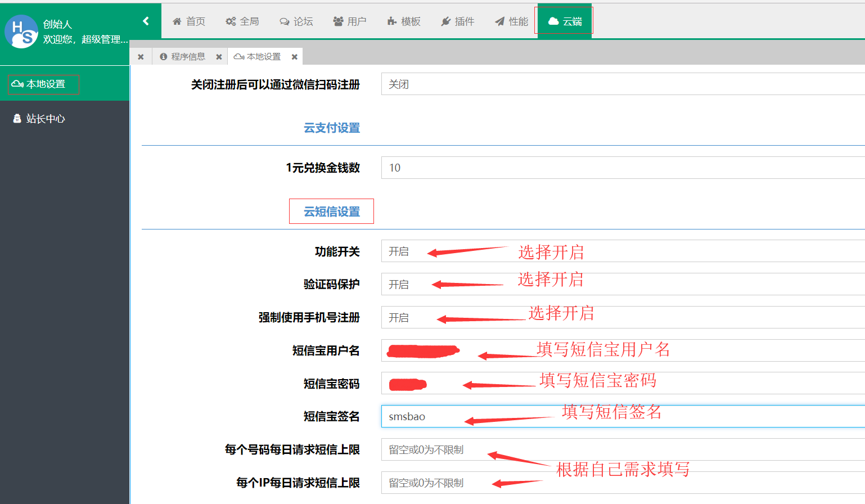The height and width of the screenshot is (504, 865).
Task: Click the 云支付设置 section heading
Action: point(332,128)
